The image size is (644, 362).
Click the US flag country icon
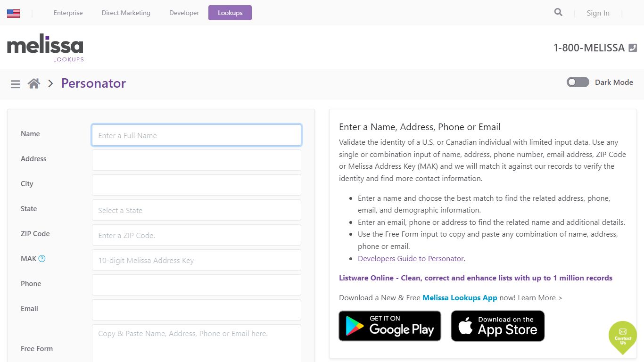click(13, 14)
